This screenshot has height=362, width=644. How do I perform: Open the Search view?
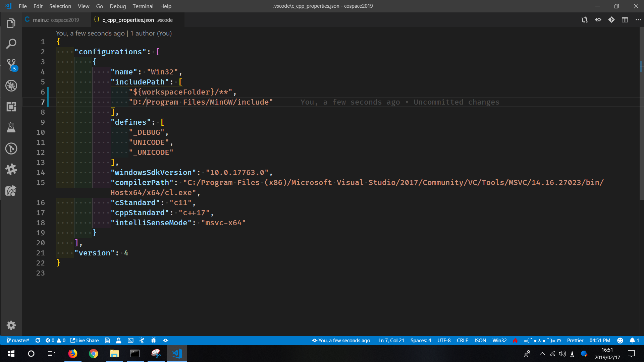click(11, 44)
